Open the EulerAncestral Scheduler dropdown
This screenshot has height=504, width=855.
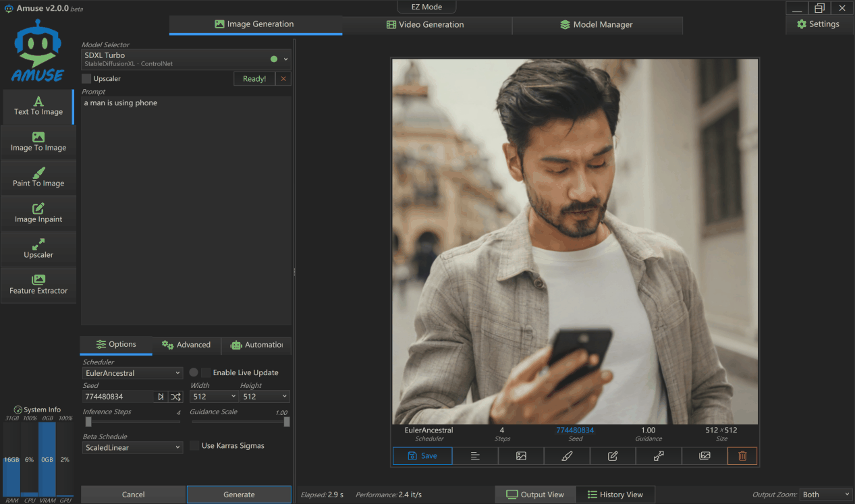(132, 373)
